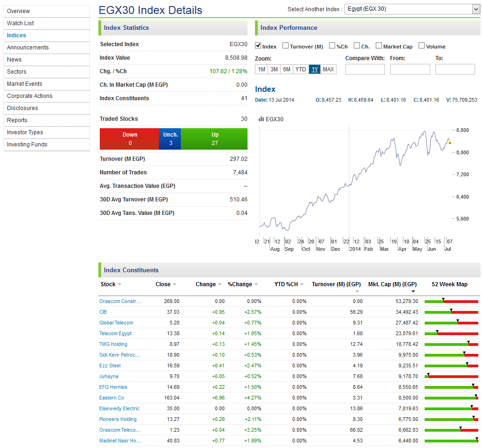
Task: Click the EGX30 chart series legend icon
Action: click(x=261, y=119)
